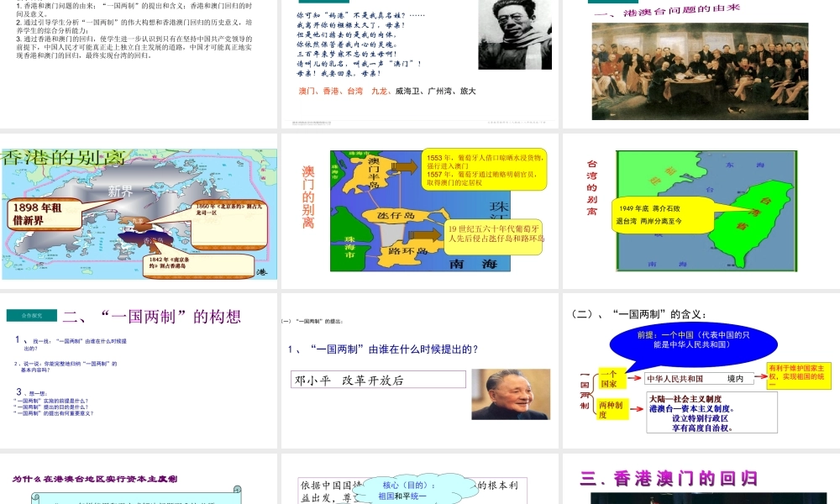Click the question 1、找一找 on the 构想 slide
This screenshot has width=840, height=504.
(71, 344)
